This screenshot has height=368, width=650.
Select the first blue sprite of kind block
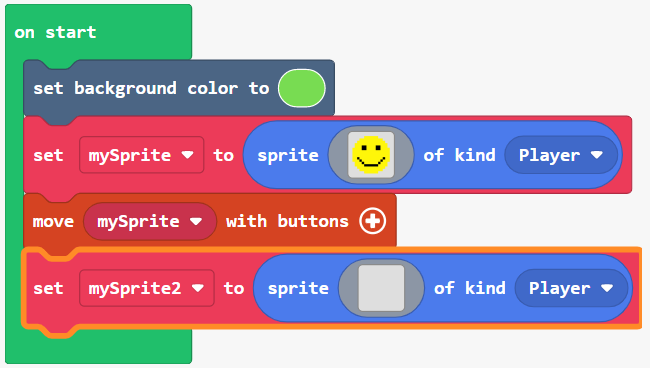(432, 155)
